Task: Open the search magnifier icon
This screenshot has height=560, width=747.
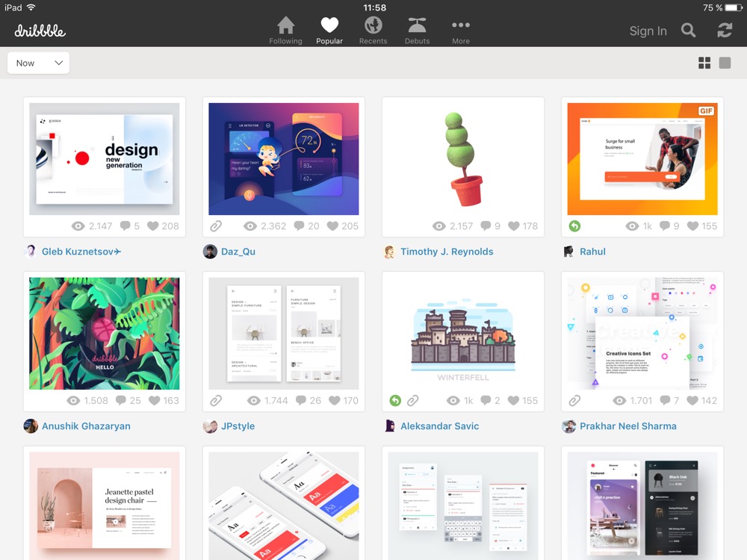Action: click(689, 31)
